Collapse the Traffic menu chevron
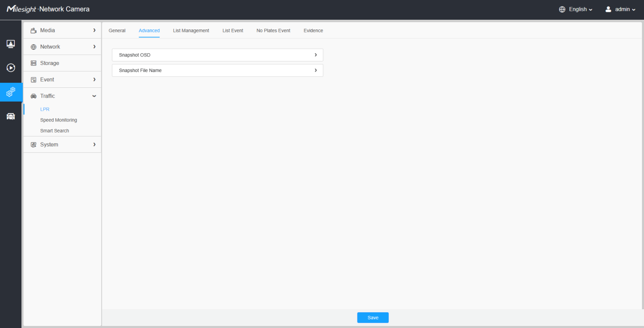The width and height of the screenshot is (644, 328). pos(95,96)
